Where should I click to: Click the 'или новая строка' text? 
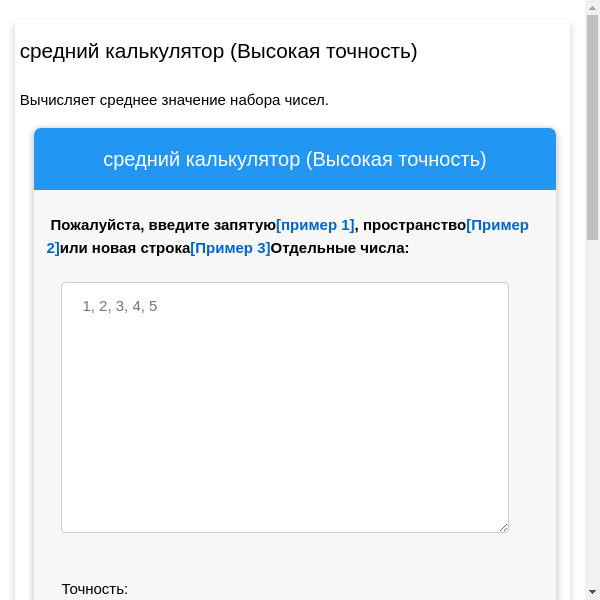tap(125, 248)
